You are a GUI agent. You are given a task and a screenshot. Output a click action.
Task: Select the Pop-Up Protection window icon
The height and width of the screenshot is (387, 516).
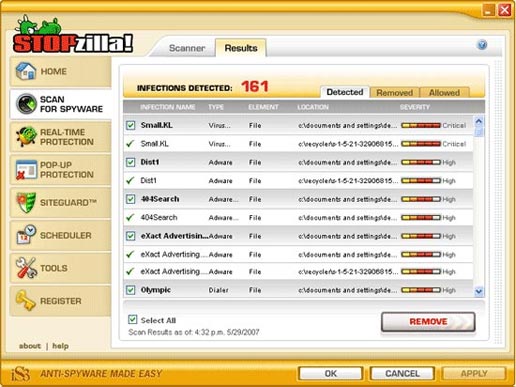coord(26,170)
